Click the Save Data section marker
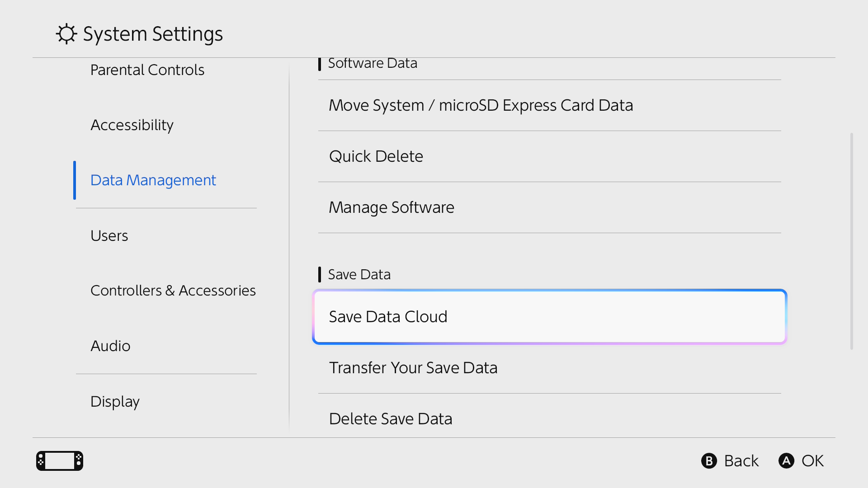Image resolution: width=868 pixels, height=488 pixels. (x=321, y=274)
